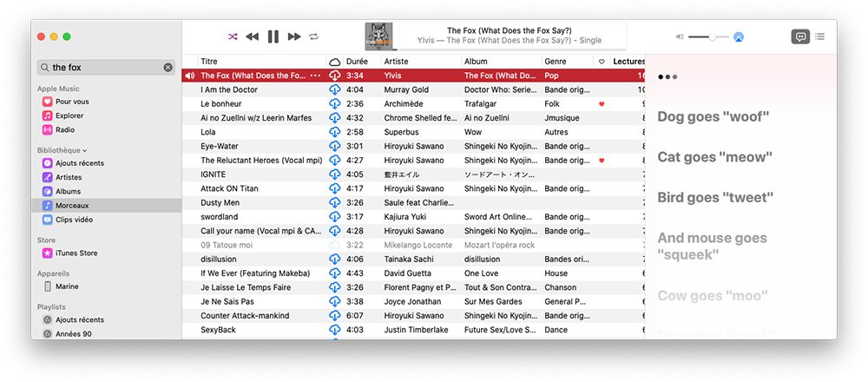Click the Fox album artwork thumbnail
Screen dimensions: 868x382
pyautogui.click(x=378, y=36)
